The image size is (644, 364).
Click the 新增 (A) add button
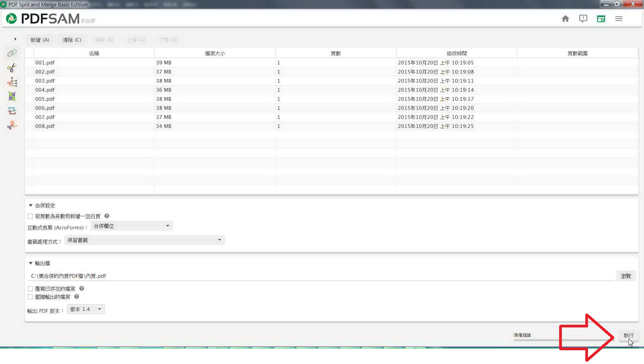[40, 40]
